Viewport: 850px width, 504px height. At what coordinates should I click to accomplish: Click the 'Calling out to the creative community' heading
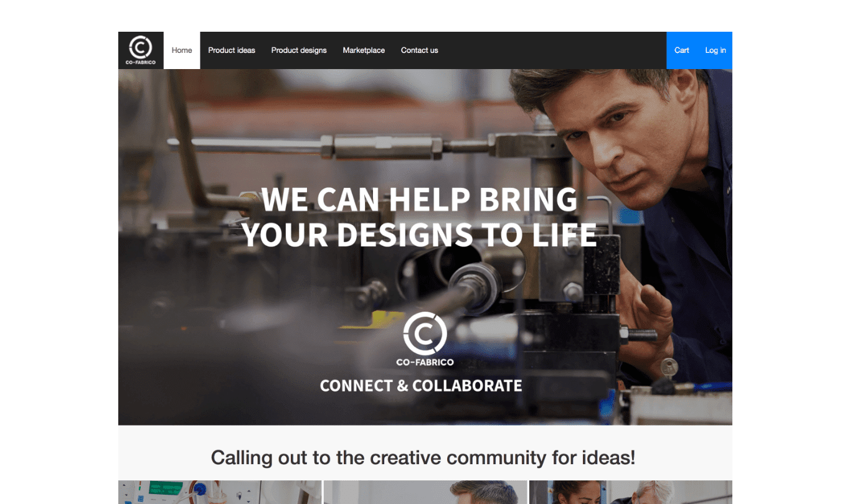423,458
